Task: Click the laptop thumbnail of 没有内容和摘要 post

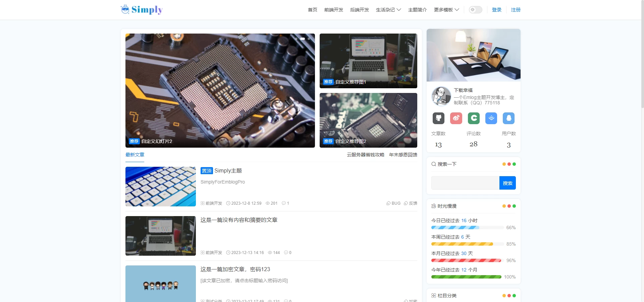Action: coord(161,236)
